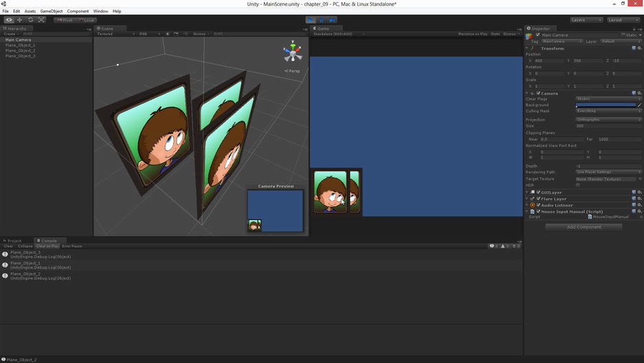Toggle the Persp projection label
The height and width of the screenshot is (363, 644).
(x=292, y=71)
